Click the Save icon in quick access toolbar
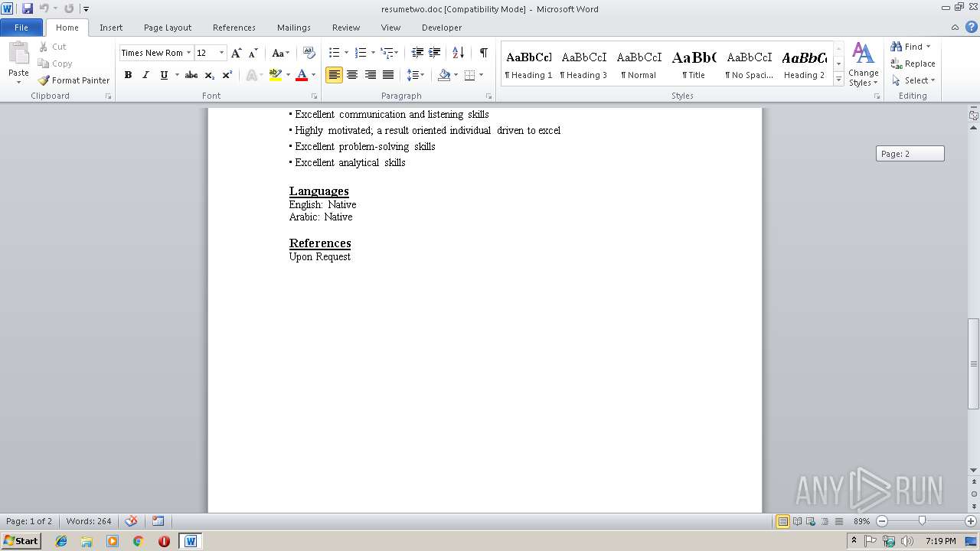Image resolution: width=980 pixels, height=551 pixels. (28, 8)
